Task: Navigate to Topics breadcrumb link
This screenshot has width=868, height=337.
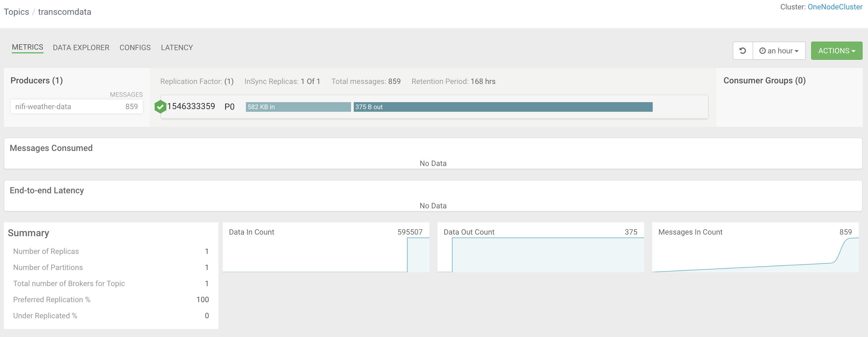Action: [16, 12]
